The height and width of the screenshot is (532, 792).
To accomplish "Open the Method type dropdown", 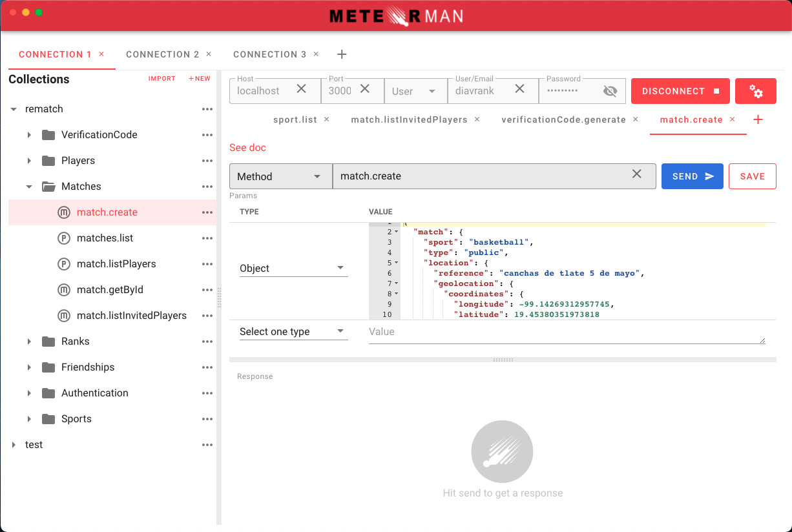I will point(280,176).
